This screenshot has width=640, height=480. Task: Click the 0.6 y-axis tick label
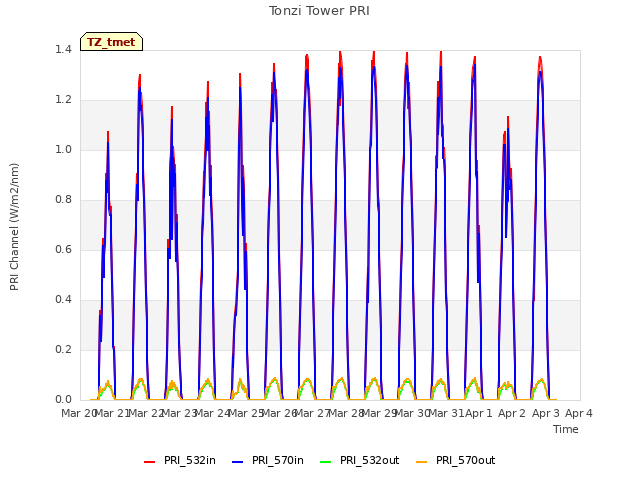click(63, 249)
